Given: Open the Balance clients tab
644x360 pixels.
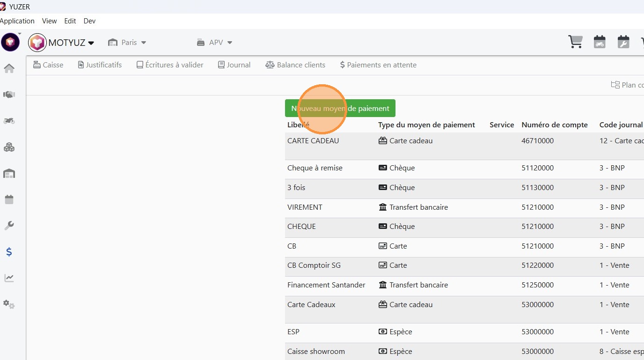Looking at the screenshot, I should point(295,65).
